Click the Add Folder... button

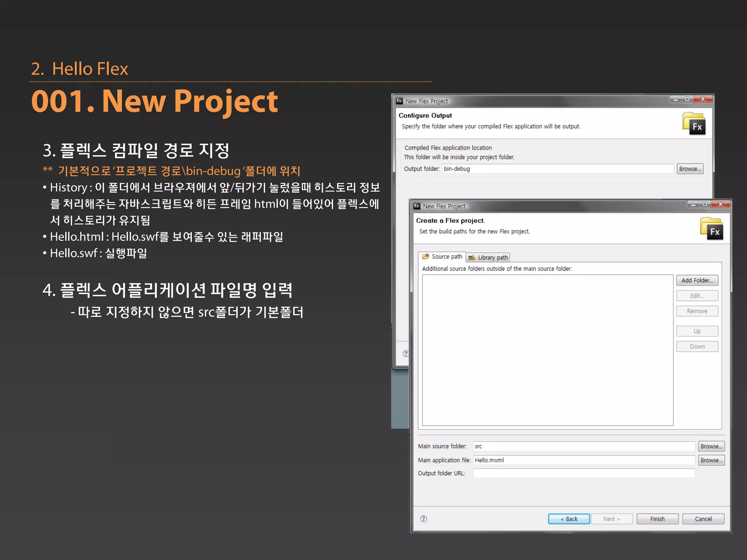pyautogui.click(x=697, y=280)
